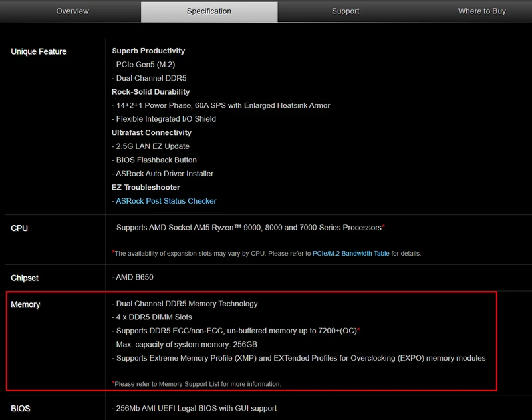Viewport: 532px width, 420px height.
Task: Click the Dual Channel DDR5 Memory Technology line
Action: coord(185,304)
